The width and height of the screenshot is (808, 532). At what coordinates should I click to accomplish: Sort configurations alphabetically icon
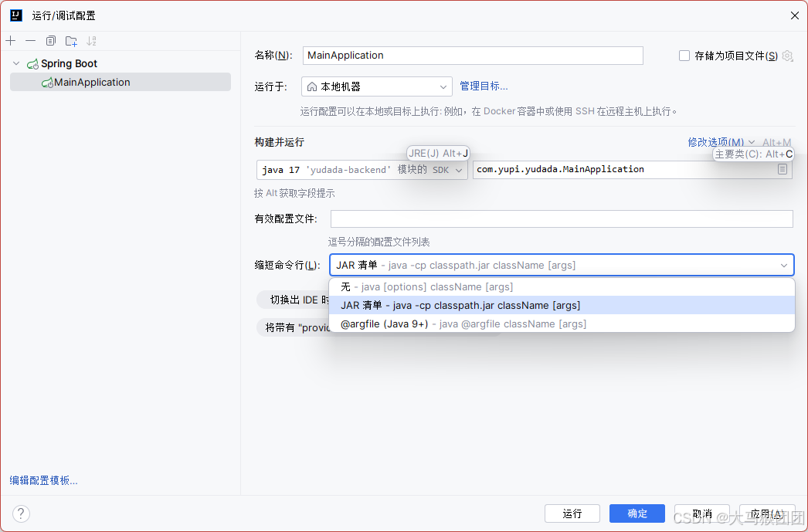click(92, 41)
